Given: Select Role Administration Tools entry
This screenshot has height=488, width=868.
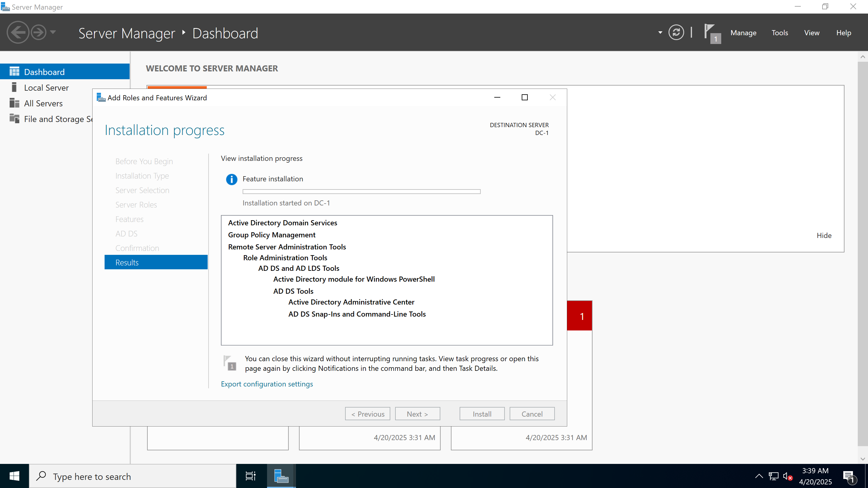Looking at the screenshot, I should pos(285,258).
